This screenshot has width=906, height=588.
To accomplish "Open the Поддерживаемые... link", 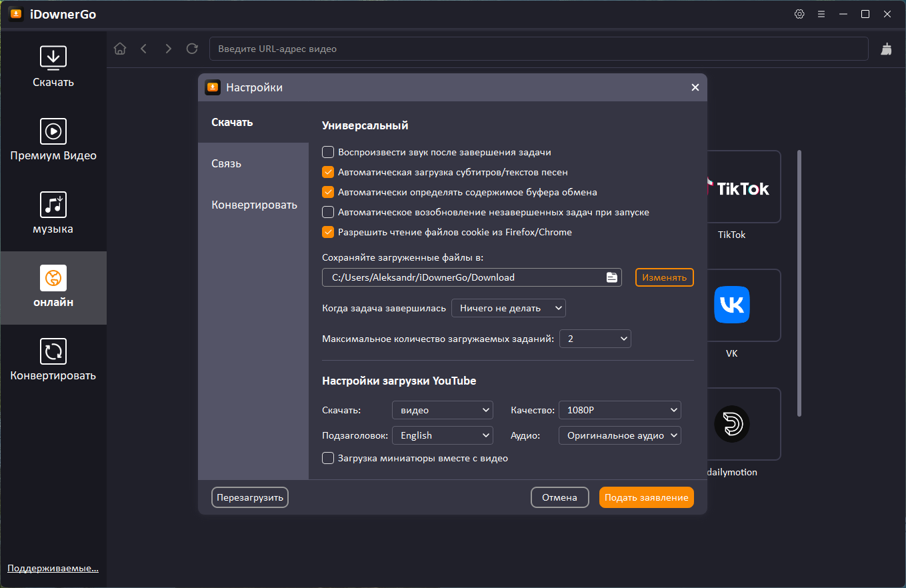I will tap(53, 569).
